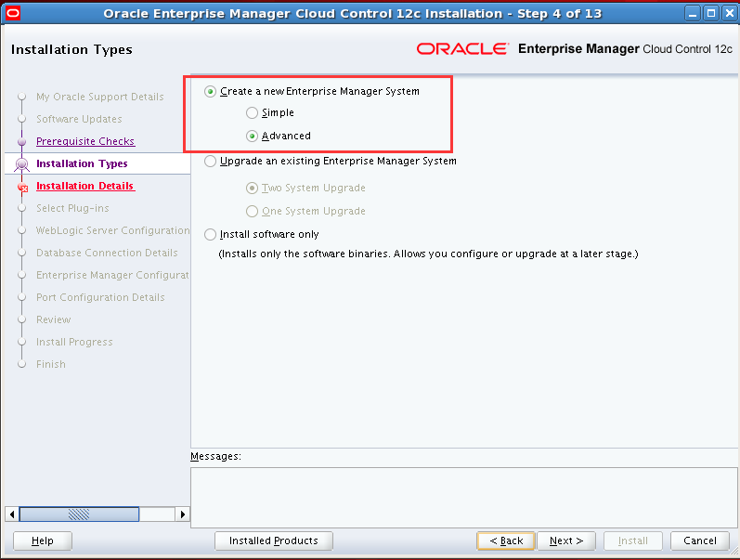Close the installer window

[x=730, y=13]
